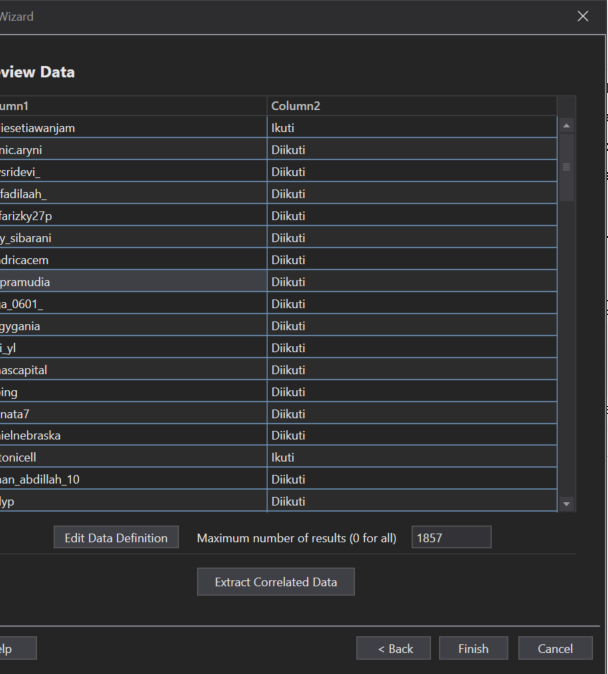Close the wizard window with the X

583,16
